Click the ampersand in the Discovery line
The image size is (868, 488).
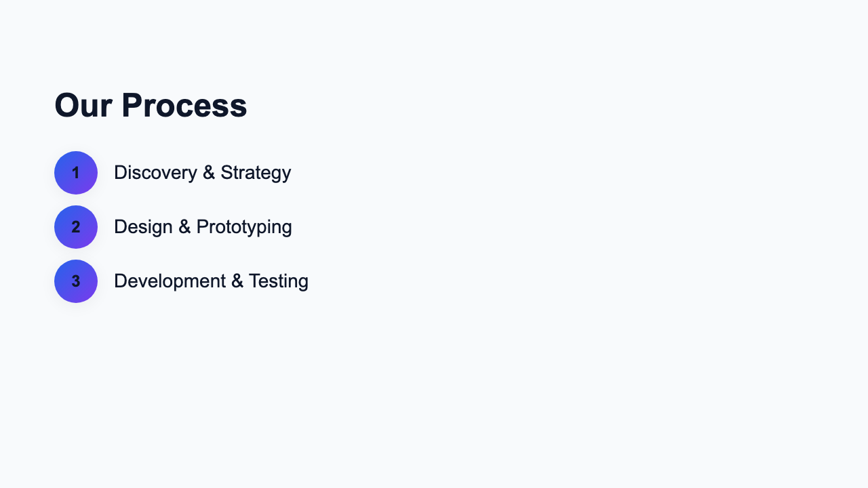tap(209, 173)
